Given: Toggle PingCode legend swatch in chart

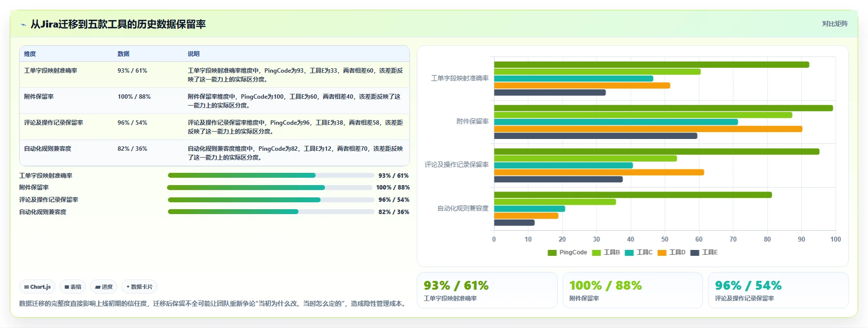Looking at the screenshot, I should click(x=552, y=252).
